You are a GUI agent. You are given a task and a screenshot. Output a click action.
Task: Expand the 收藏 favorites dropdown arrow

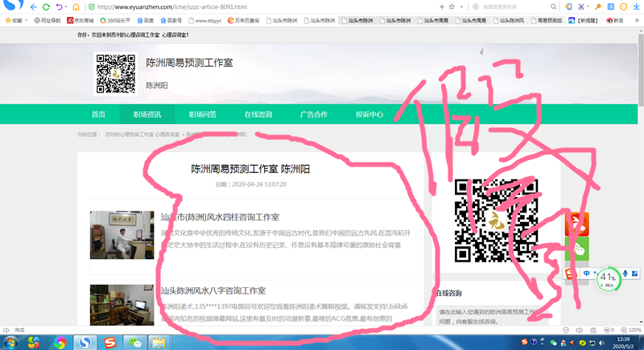[x=27, y=20]
